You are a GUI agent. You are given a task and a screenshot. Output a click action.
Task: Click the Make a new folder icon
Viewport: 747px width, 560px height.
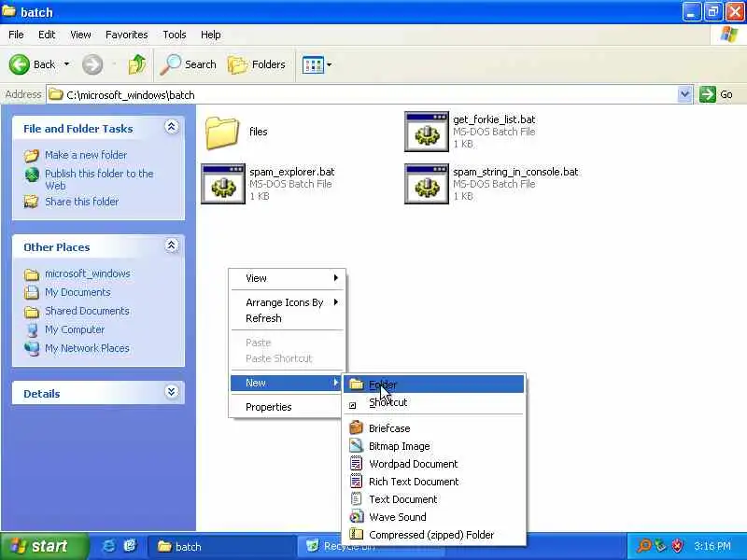32,155
